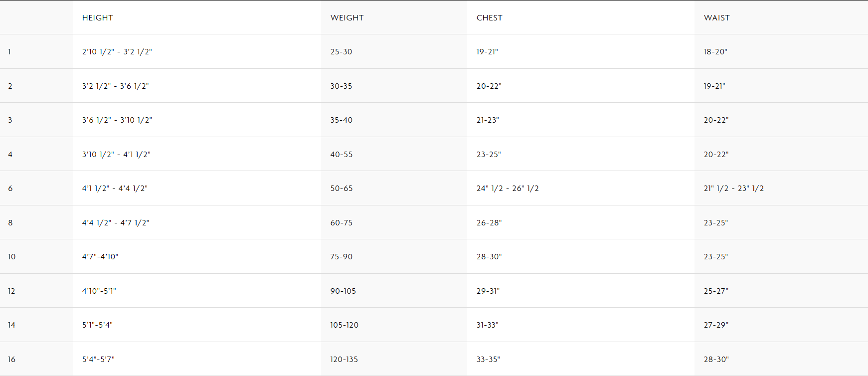Click the HEIGHT column header
The height and width of the screenshot is (376, 868).
coord(98,18)
